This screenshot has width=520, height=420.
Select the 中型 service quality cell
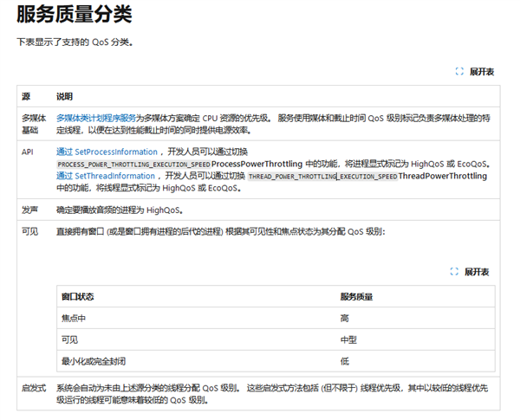pos(348,339)
